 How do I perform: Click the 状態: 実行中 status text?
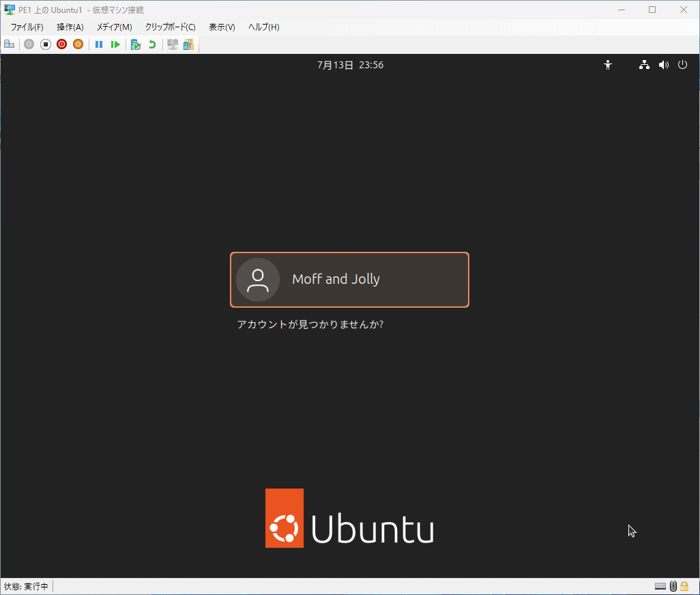coord(26,587)
